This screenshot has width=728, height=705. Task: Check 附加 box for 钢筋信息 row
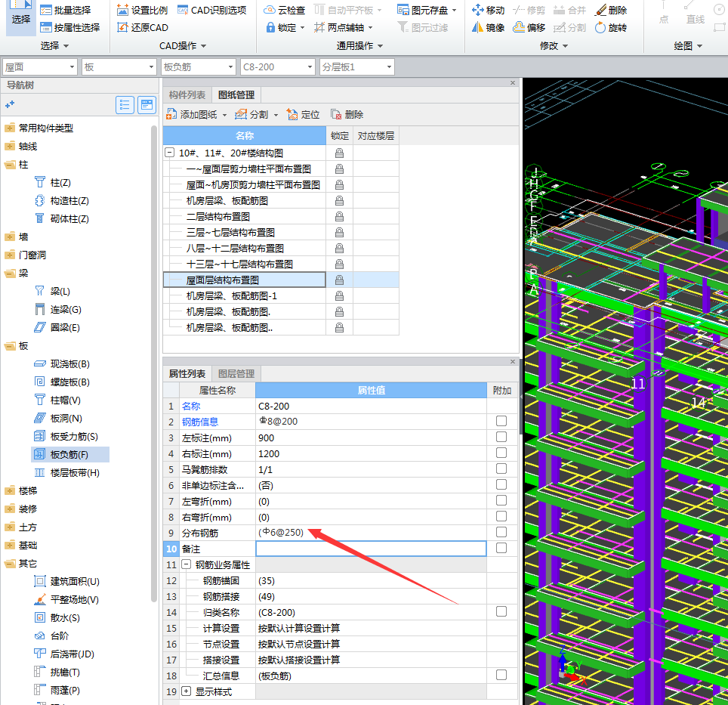coord(501,421)
